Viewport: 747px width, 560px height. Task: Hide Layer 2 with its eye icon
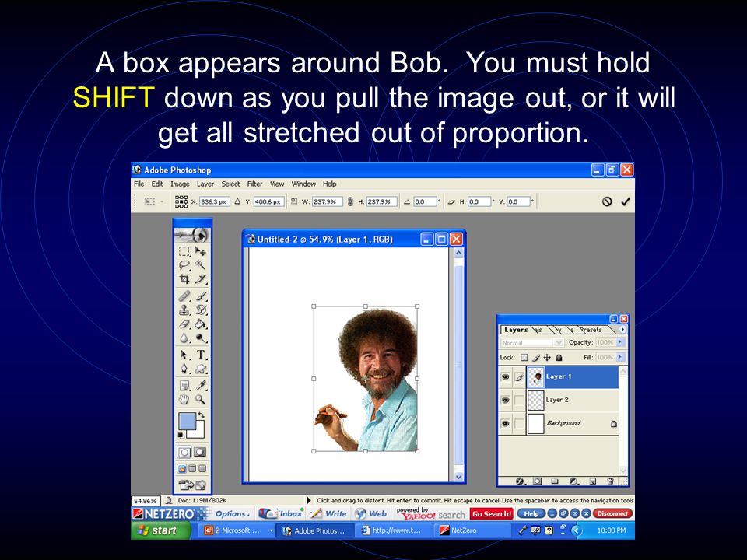coord(505,400)
